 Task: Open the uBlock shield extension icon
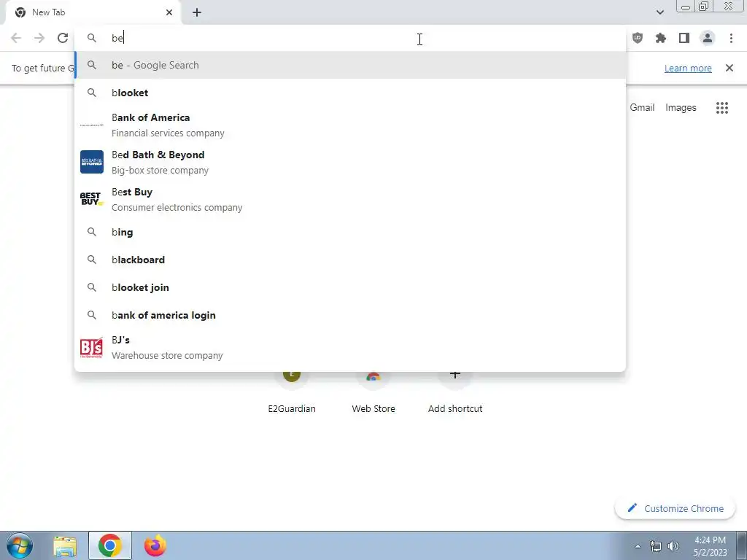click(638, 38)
